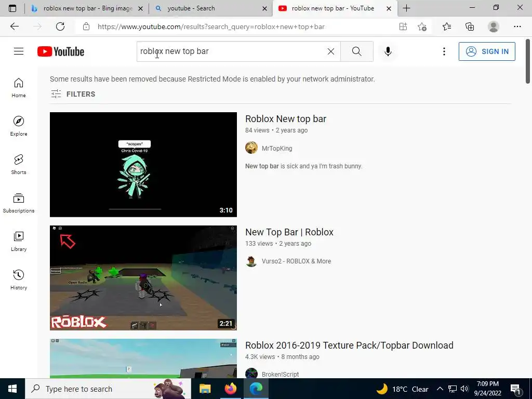Click the 'New Top Bar | Roblox' title
Image resolution: width=532 pixels, height=399 pixels.
[x=289, y=232]
